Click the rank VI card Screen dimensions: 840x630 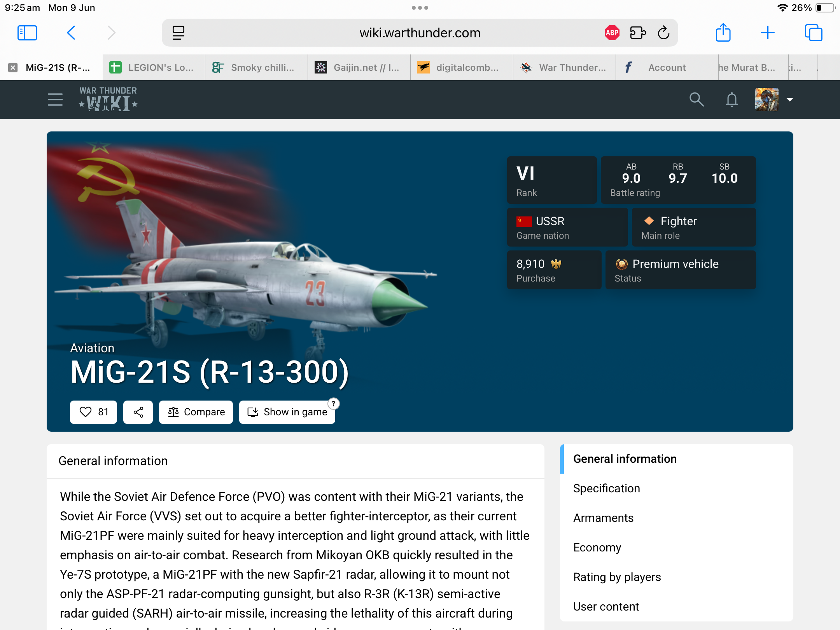point(552,180)
